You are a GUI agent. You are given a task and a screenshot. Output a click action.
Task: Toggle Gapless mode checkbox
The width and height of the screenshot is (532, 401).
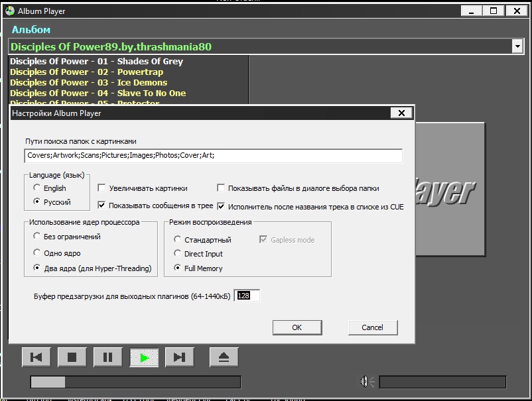click(263, 240)
